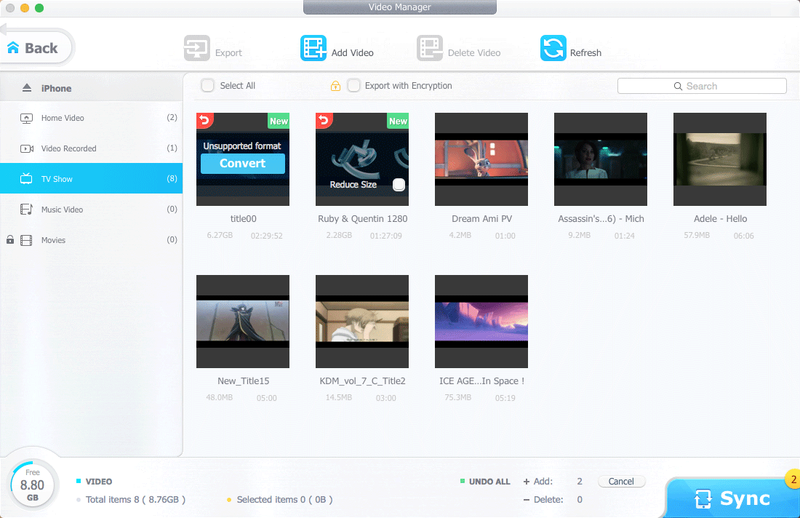Click the 01:27:09 duration label

coord(386,236)
